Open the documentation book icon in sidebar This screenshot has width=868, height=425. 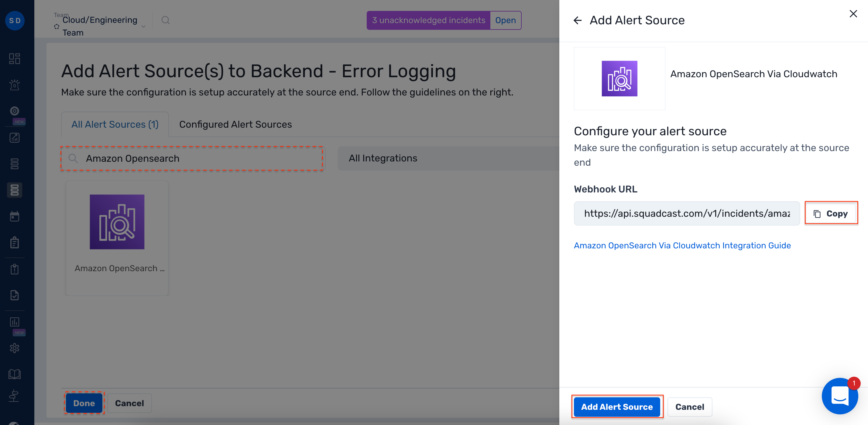click(x=15, y=374)
